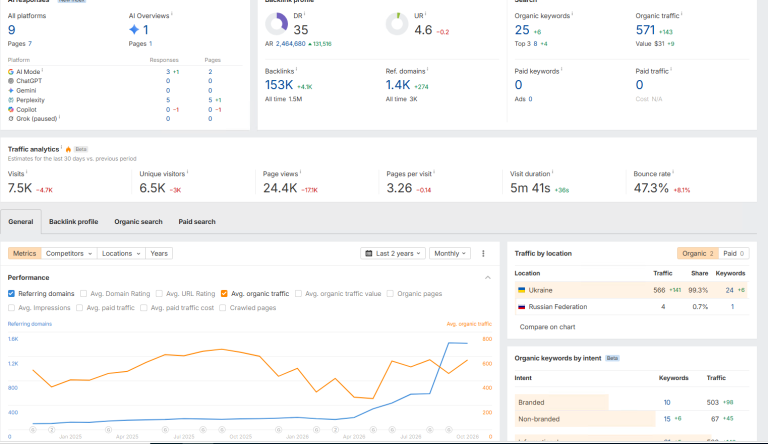Click the purple DR donut chart
The image size is (768, 444).
[276, 24]
